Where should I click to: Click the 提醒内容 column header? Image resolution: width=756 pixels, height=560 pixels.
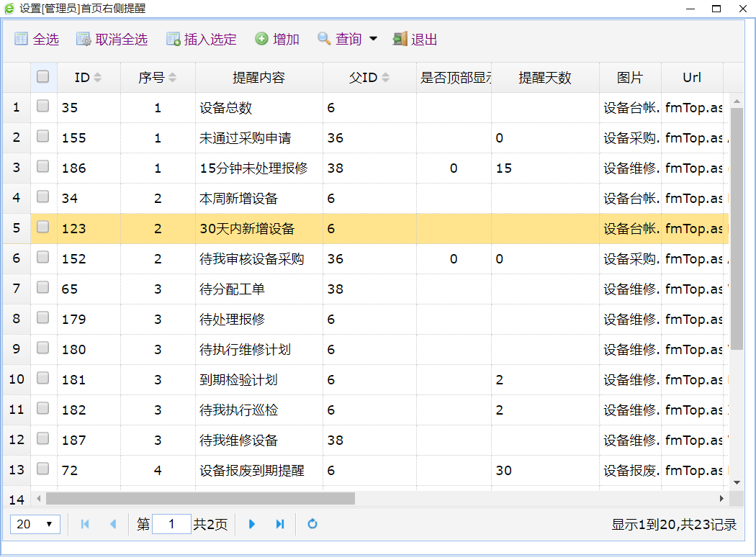pyautogui.click(x=258, y=78)
